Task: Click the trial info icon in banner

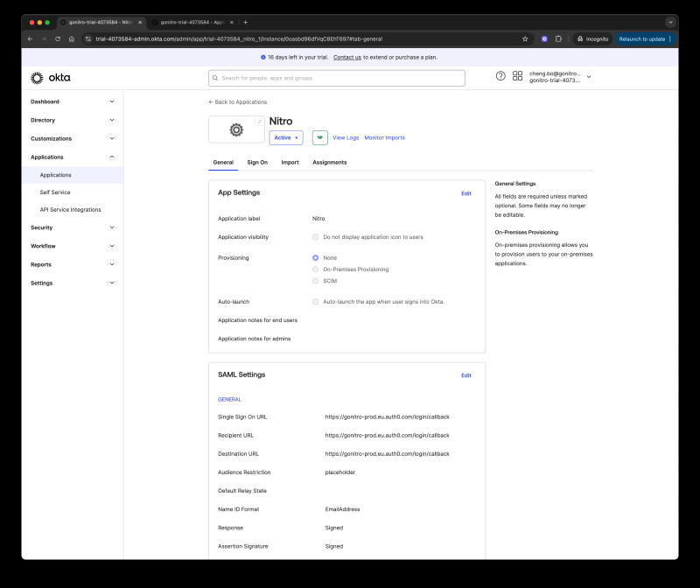Action: click(263, 57)
